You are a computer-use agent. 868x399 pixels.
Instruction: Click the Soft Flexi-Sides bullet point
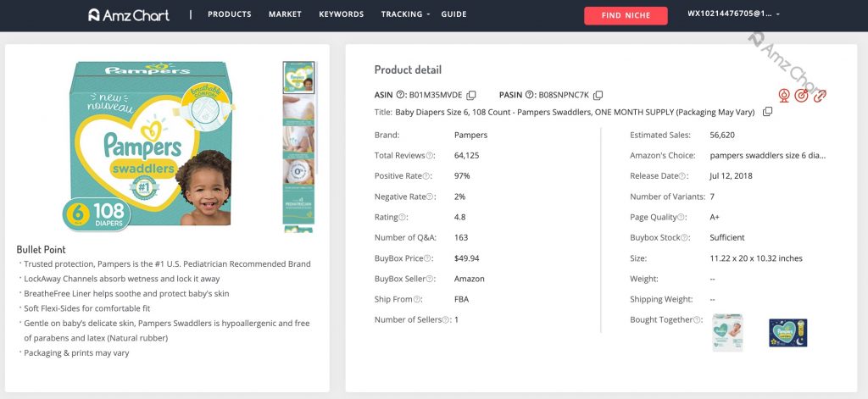pyautogui.click(x=87, y=308)
